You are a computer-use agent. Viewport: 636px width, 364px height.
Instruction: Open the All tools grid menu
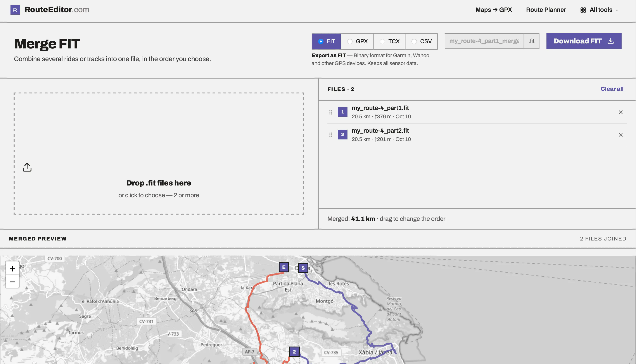pos(599,10)
